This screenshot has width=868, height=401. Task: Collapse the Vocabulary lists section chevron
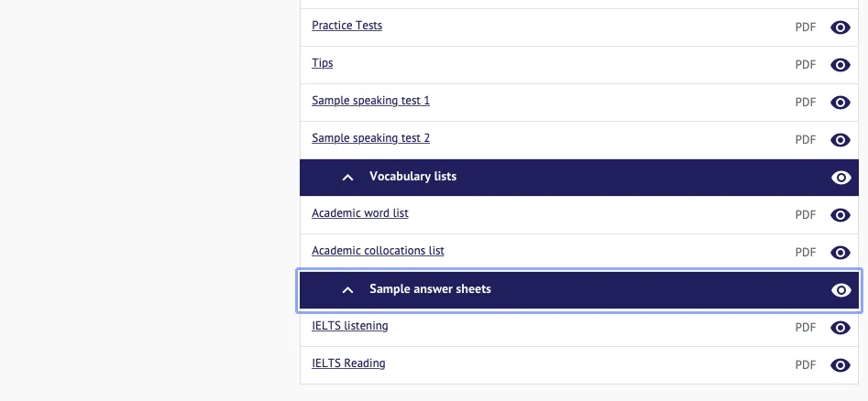coord(347,177)
